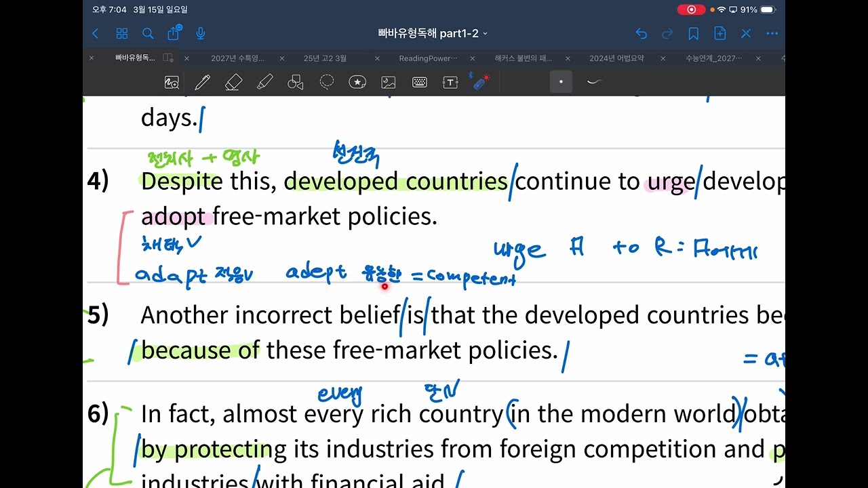Switch to the ReadingPower tab

click(428, 58)
